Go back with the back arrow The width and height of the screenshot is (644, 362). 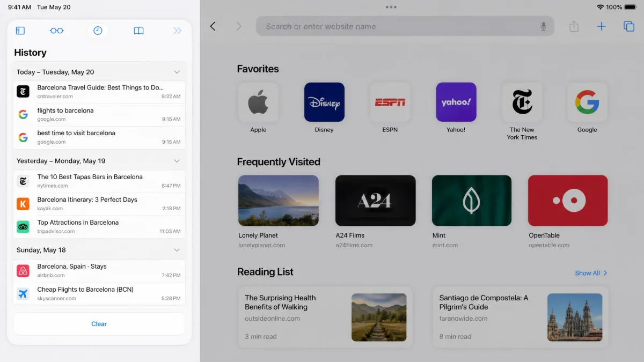(x=213, y=26)
